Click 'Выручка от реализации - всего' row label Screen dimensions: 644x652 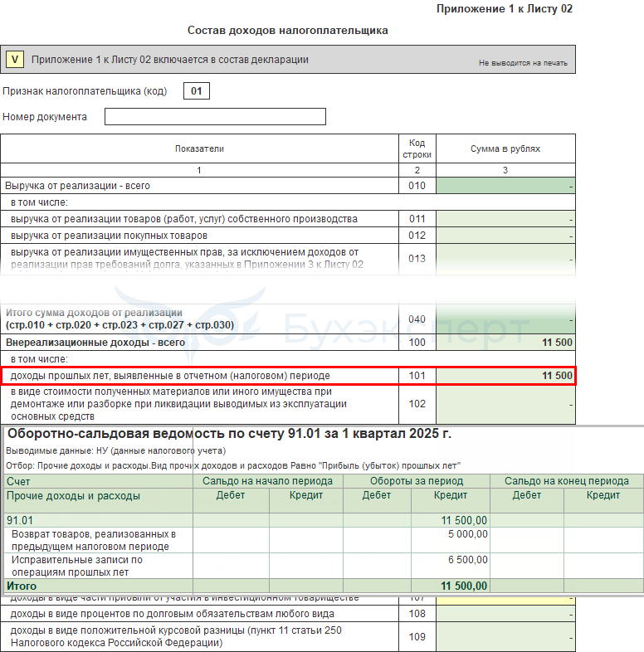tap(77, 186)
